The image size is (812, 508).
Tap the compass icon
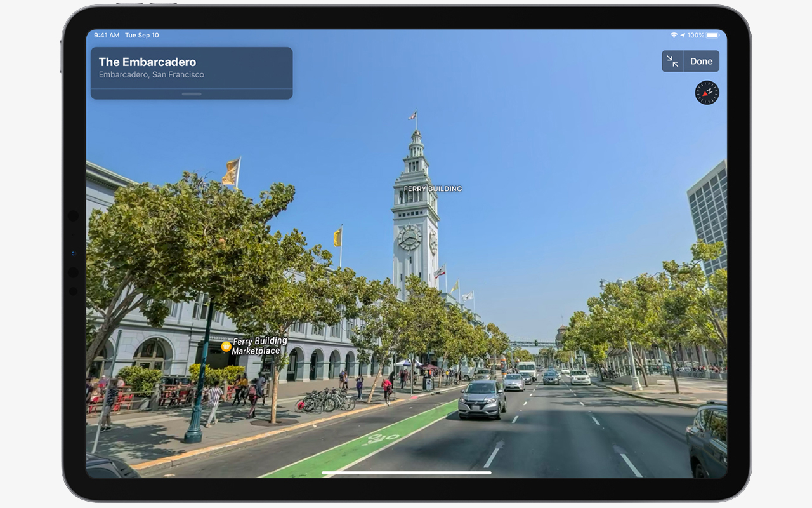[707, 93]
